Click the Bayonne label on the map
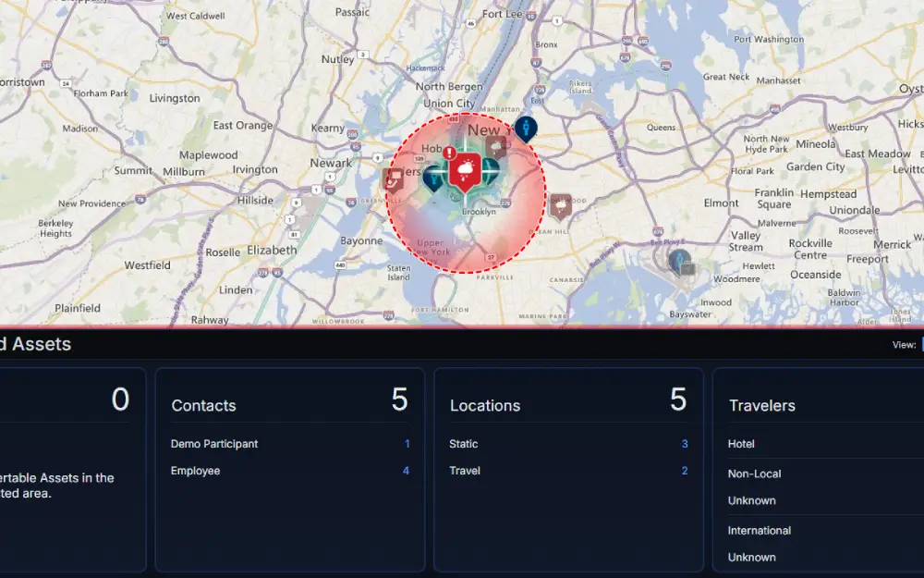 point(361,240)
